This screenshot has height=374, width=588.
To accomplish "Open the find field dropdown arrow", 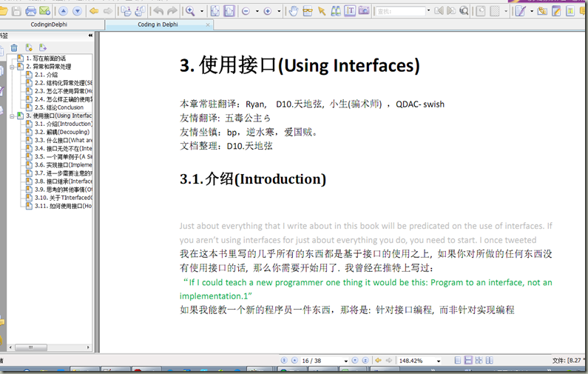I will (429, 11).
